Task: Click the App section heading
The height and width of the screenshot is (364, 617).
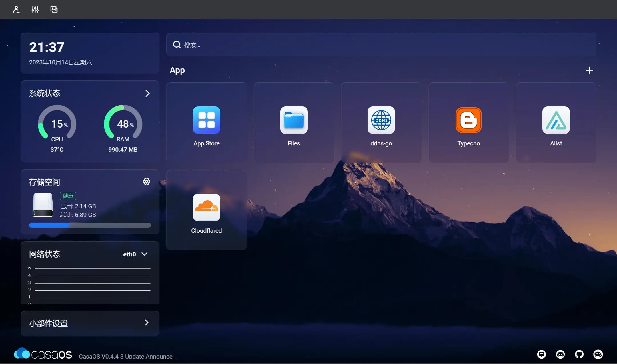Action: pos(177,70)
